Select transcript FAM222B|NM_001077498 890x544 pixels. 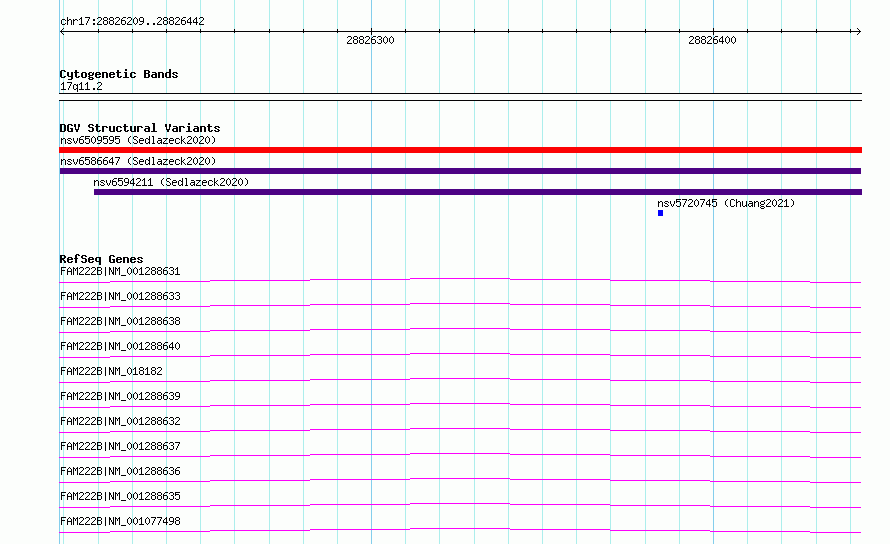[x=120, y=521]
